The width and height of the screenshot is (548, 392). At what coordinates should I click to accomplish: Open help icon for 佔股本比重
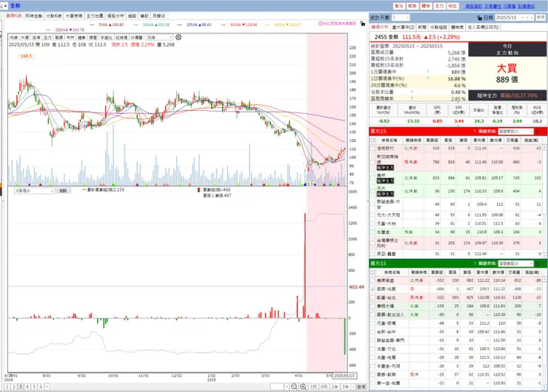[x=412, y=92]
